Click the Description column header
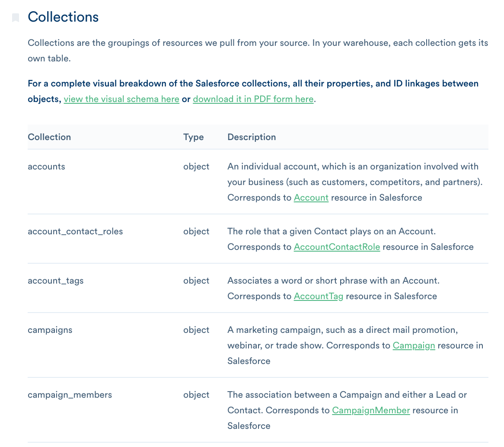The image size is (504, 447). pyautogui.click(x=252, y=137)
